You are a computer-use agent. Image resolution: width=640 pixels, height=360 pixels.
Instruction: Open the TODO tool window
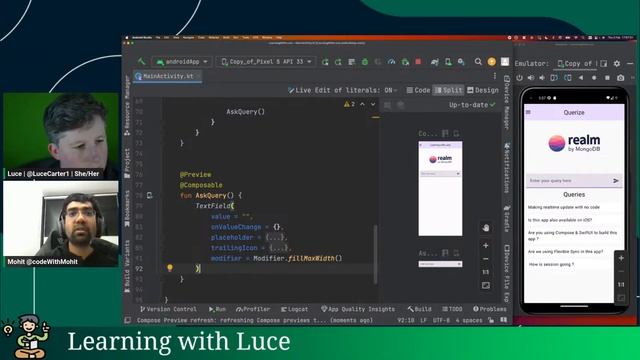452,309
